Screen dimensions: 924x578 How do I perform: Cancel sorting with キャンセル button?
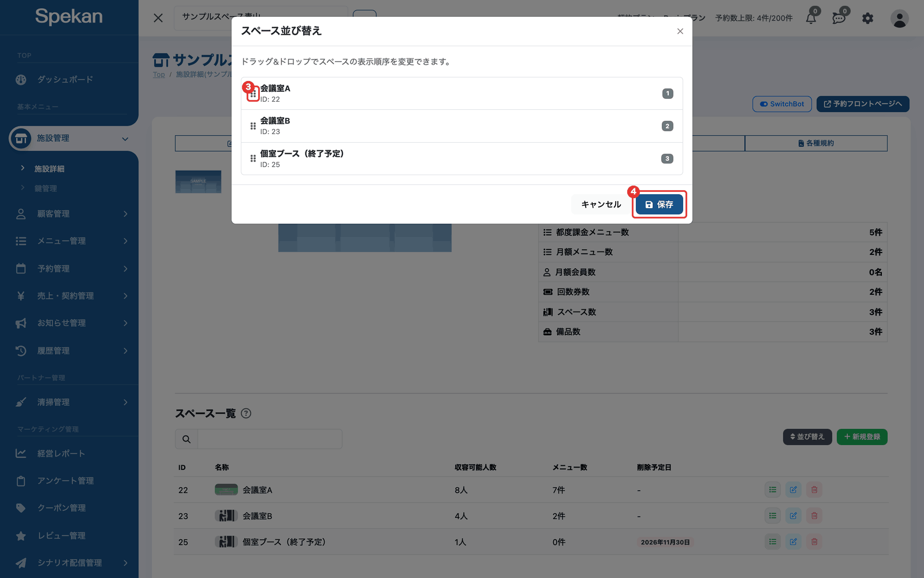601,205
